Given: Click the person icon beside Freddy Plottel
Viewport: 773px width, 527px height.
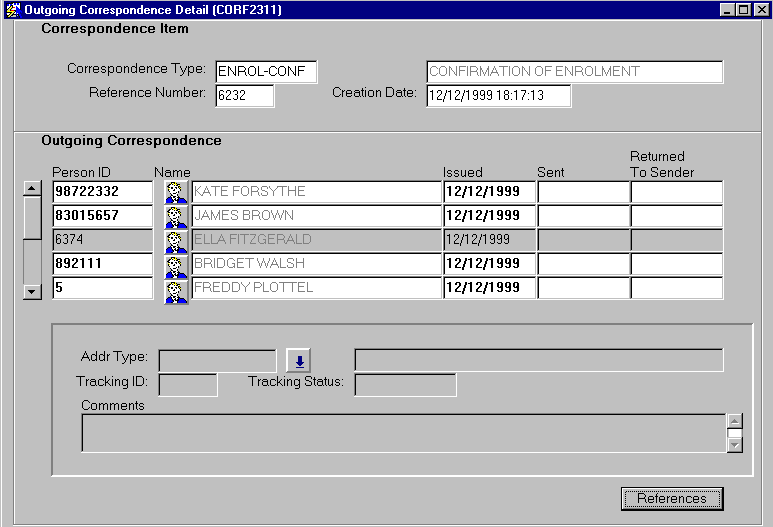Looking at the screenshot, I should pyautogui.click(x=176, y=288).
